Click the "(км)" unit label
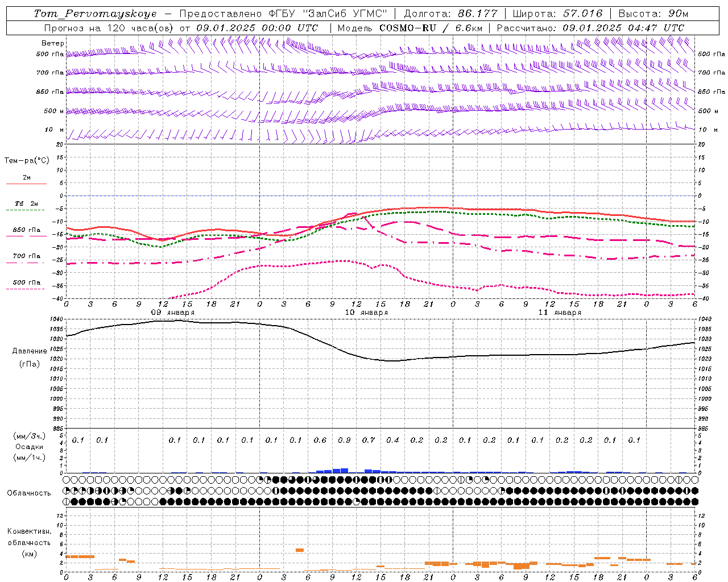This screenshot has width=728, height=582. point(30,554)
